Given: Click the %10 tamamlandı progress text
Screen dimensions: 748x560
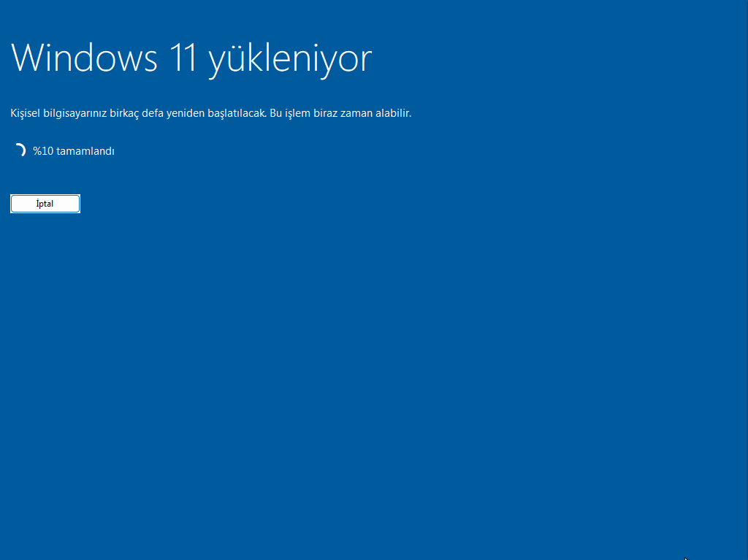Looking at the screenshot, I should 73,151.
